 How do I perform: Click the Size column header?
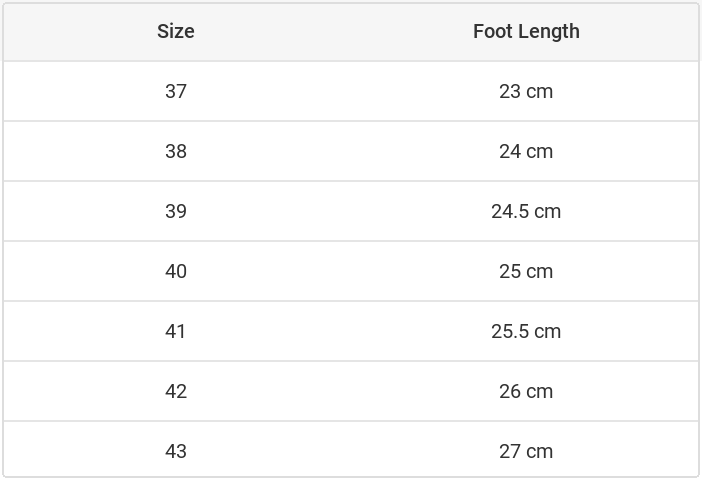pyautogui.click(x=176, y=31)
